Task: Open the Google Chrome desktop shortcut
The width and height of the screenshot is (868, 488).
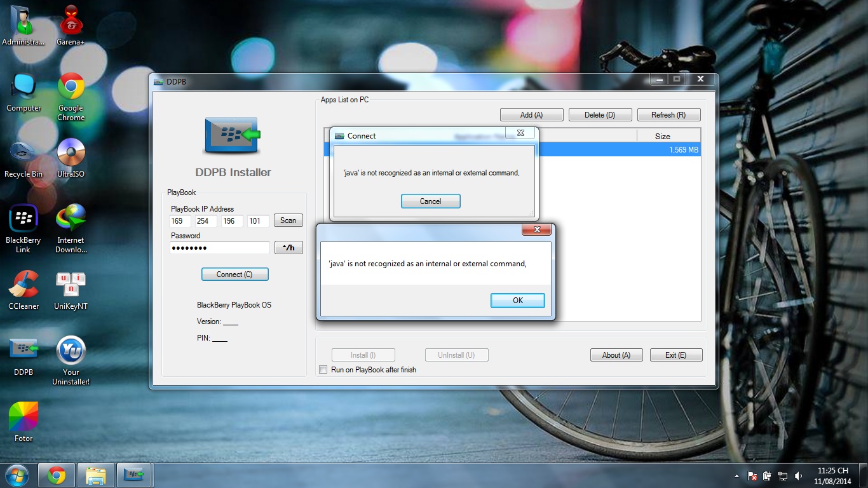Action: 71,97
